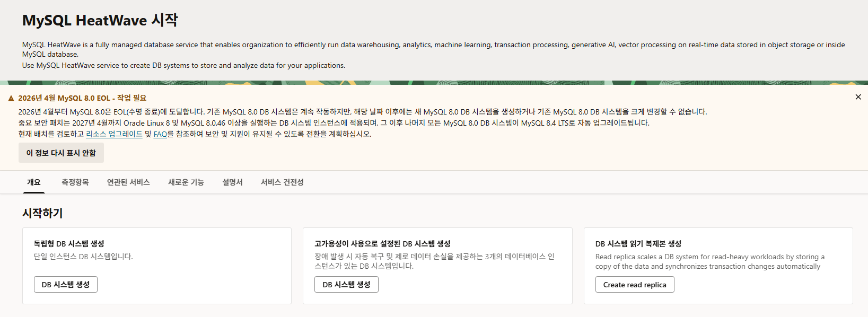Viewport: 868px width, 317px height.
Task: Dismiss the MySQL 8.0 EOL warning banner
Action: tap(858, 97)
